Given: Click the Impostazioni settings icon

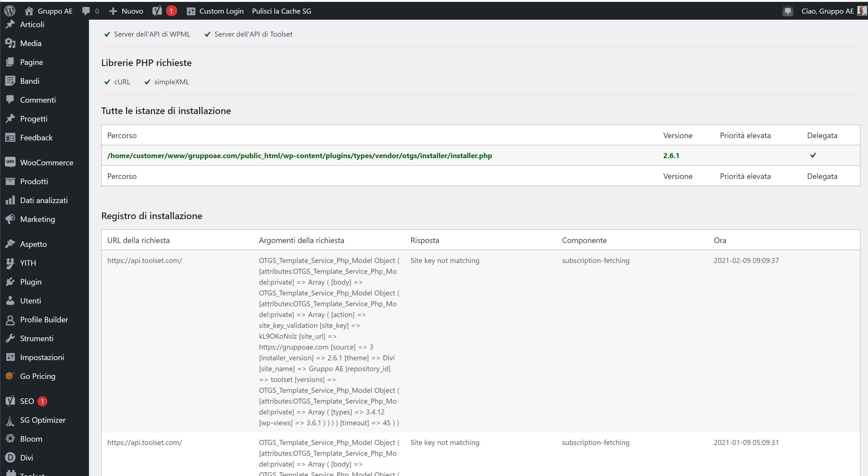Looking at the screenshot, I should (10, 357).
